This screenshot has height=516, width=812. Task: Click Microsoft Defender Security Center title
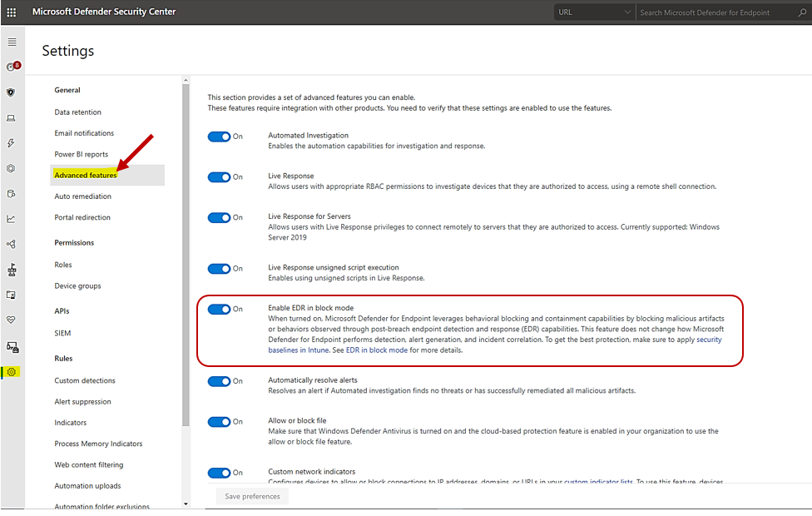(104, 12)
